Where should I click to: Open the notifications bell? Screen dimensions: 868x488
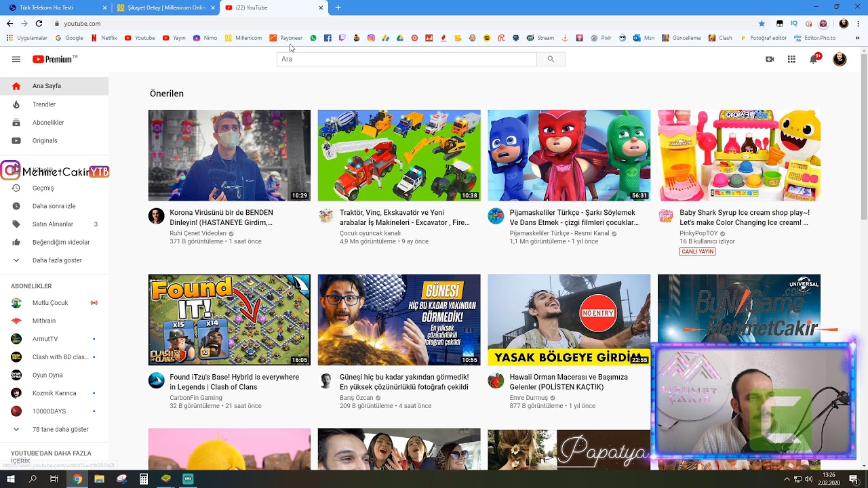[x=814, y=59]
